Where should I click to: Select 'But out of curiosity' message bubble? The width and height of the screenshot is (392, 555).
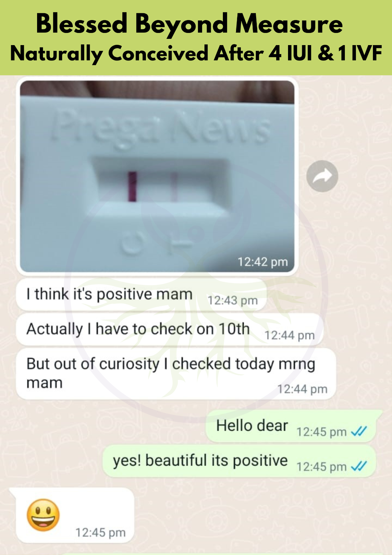[176, 374]
